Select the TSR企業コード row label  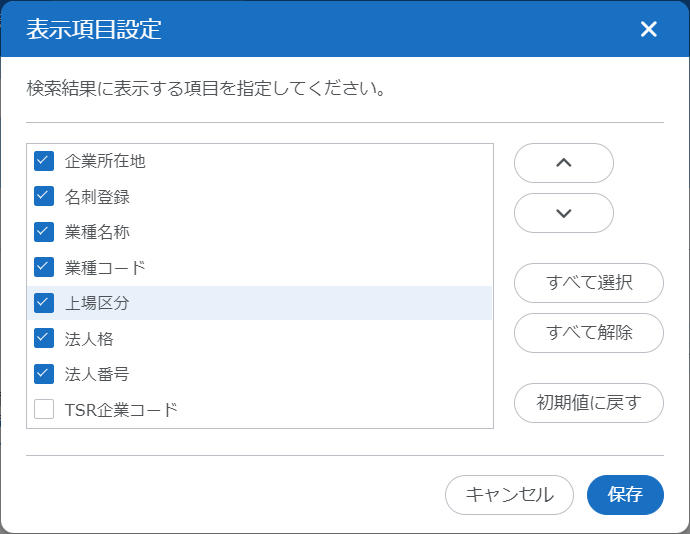tap(121, 409)
